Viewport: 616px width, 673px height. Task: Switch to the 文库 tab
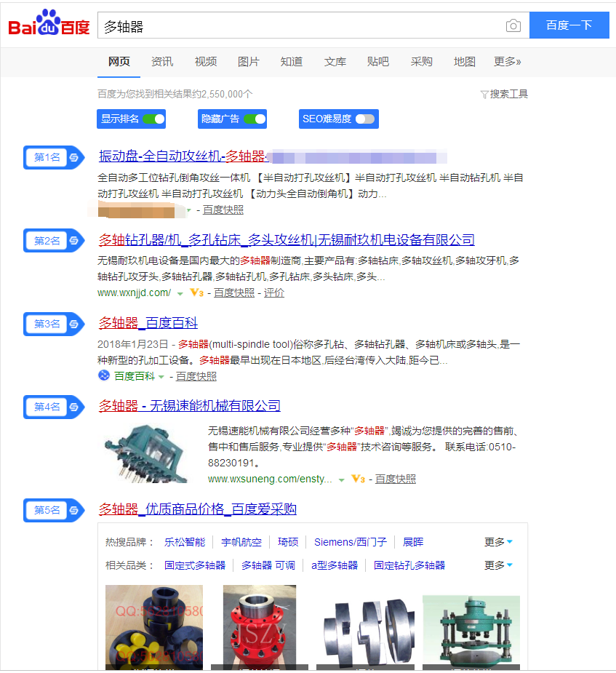click(x=335, y=62)
